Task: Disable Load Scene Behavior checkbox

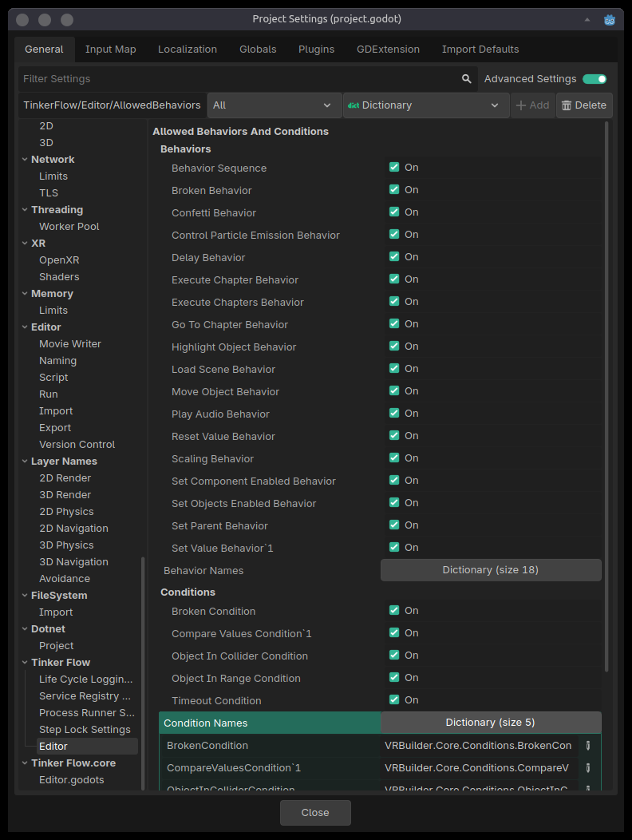Action: click(x=394, y=369)
